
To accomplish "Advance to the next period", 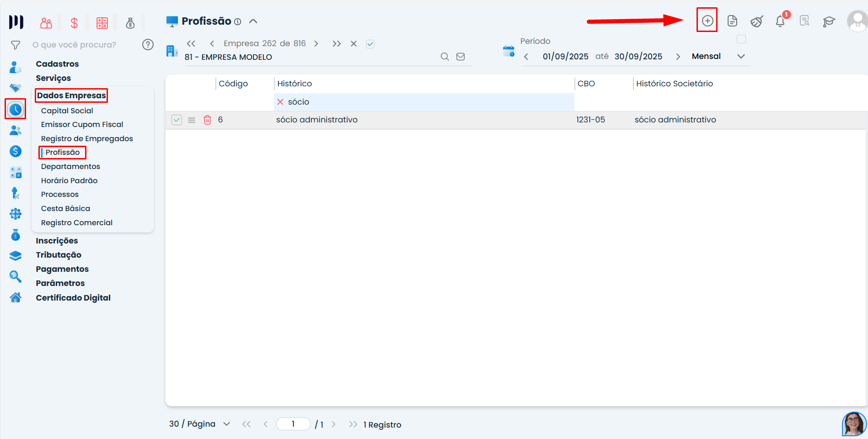I will point(678,57).
